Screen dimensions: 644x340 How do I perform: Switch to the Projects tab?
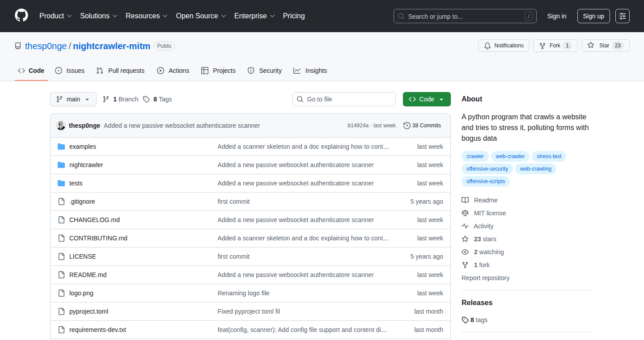[x=218, y=71]
